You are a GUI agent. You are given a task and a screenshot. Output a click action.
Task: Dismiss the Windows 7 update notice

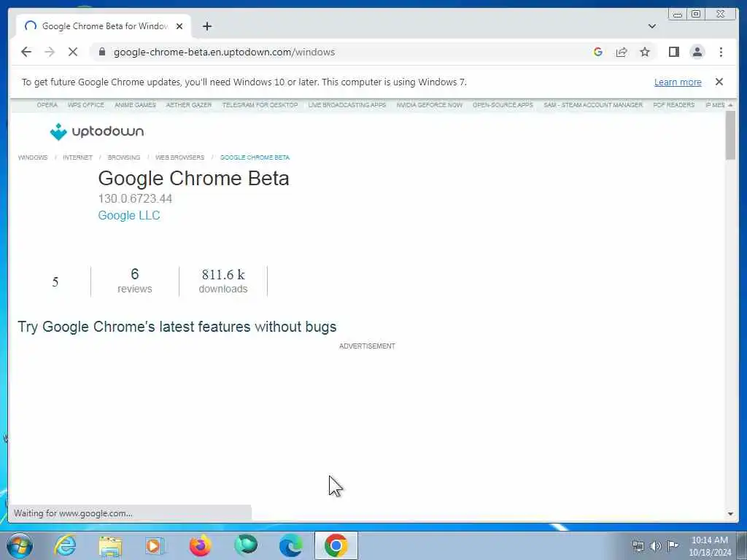point(719,82)
